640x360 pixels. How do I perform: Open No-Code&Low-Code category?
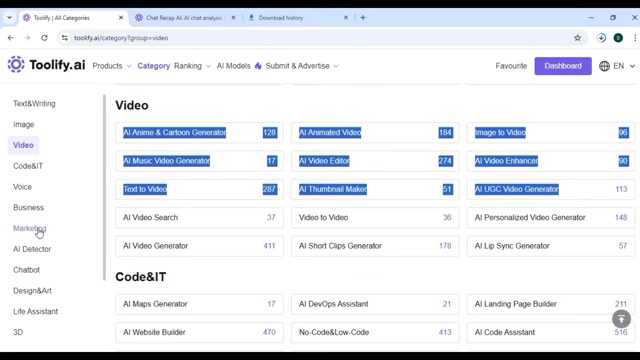pyautogui.click(x=375, y=332)
